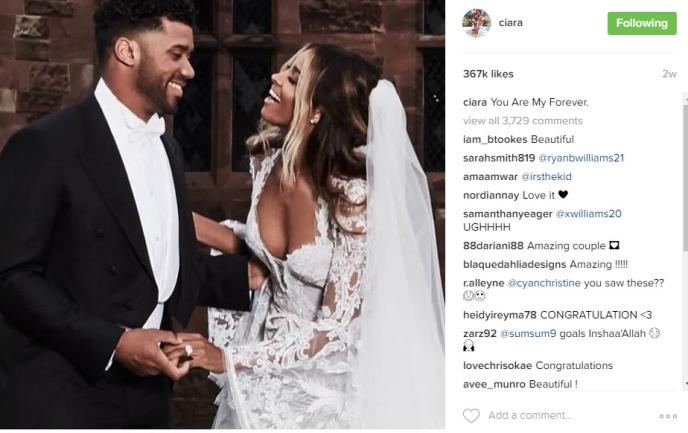Open @ryanbwilliams21 mention link
This screenshot has width=688, height=433.
point(581,158)
